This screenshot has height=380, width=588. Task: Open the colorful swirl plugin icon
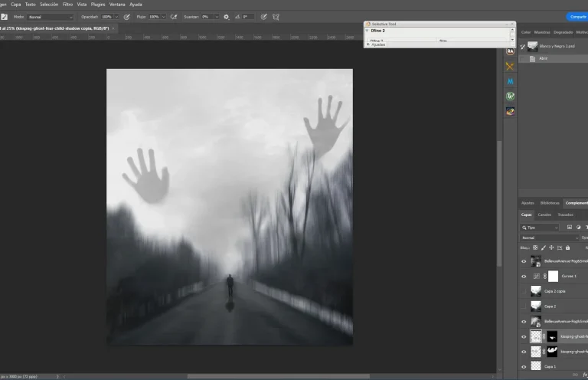(510, 111)
